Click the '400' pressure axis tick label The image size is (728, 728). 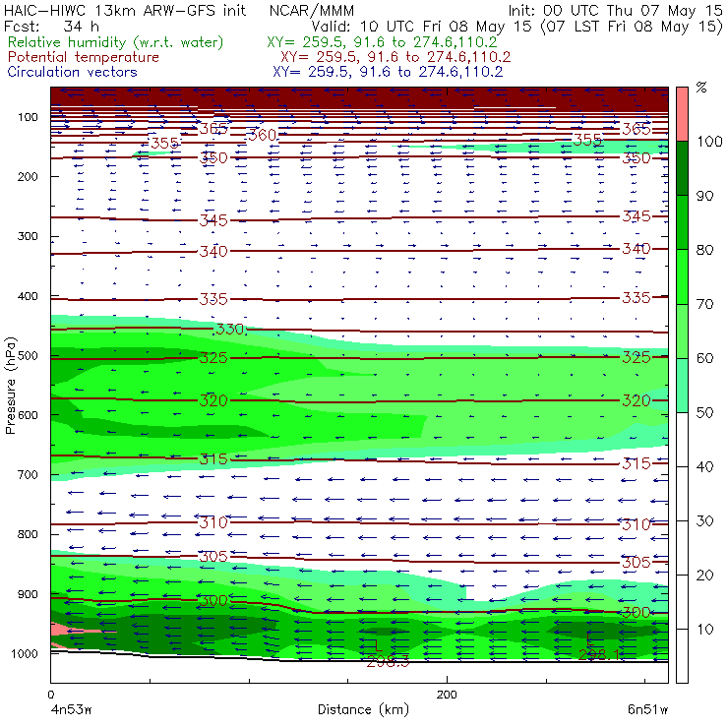point(28,296)
